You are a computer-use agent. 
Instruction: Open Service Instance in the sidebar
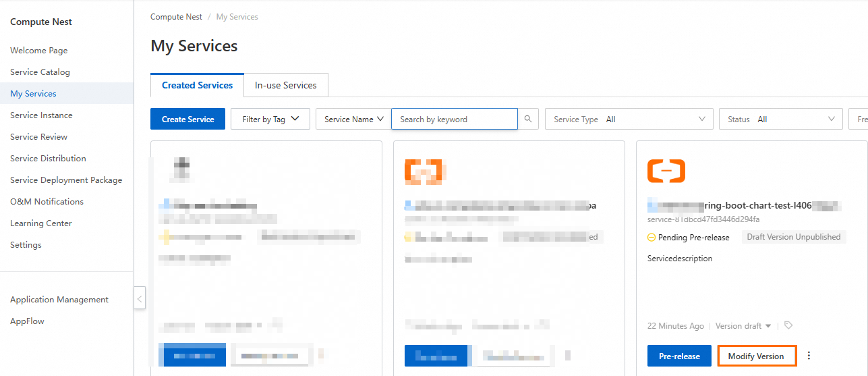[x=41, y=115]
